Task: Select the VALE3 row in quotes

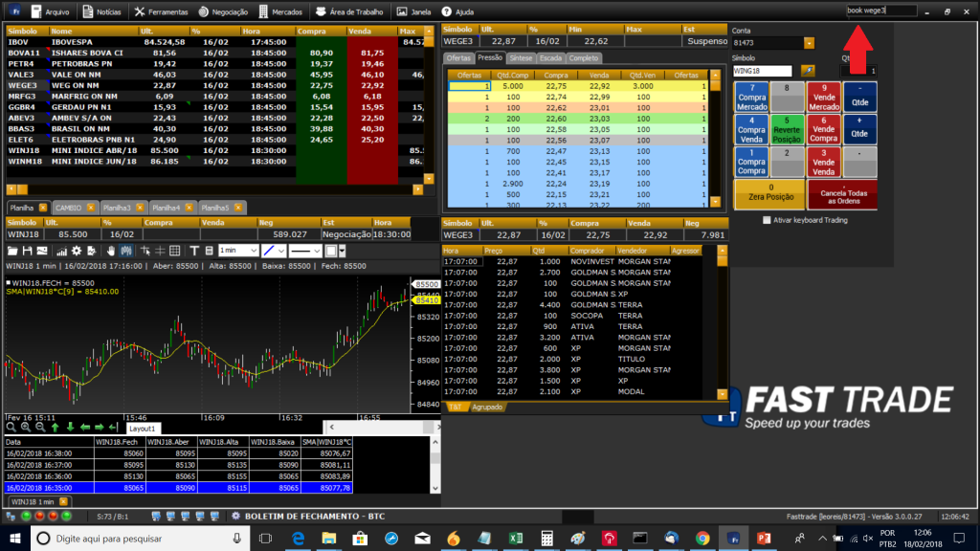Action: pos(214,75)
